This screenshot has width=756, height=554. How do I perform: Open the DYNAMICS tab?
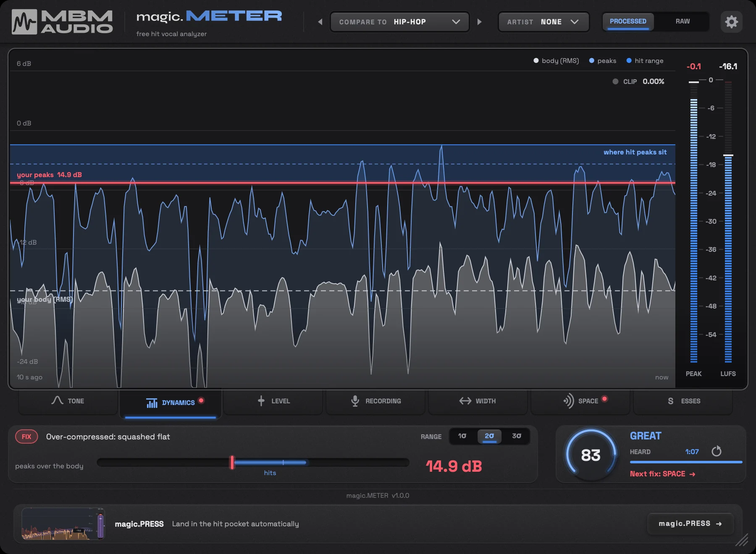click(171, 403)
